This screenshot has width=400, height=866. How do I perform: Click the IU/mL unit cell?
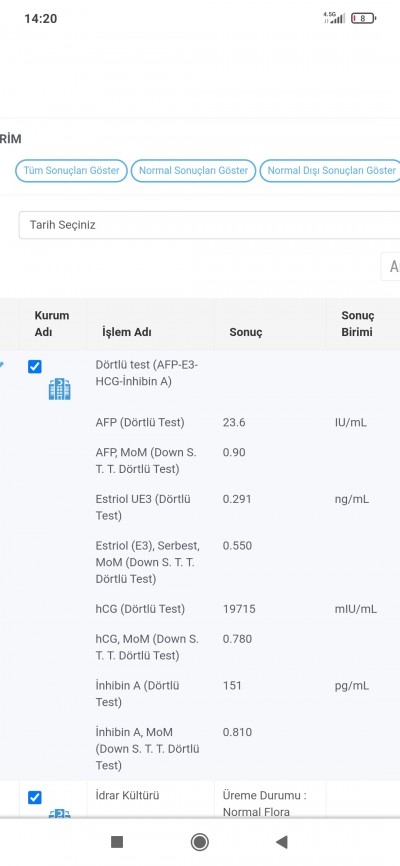click(350, 423)
